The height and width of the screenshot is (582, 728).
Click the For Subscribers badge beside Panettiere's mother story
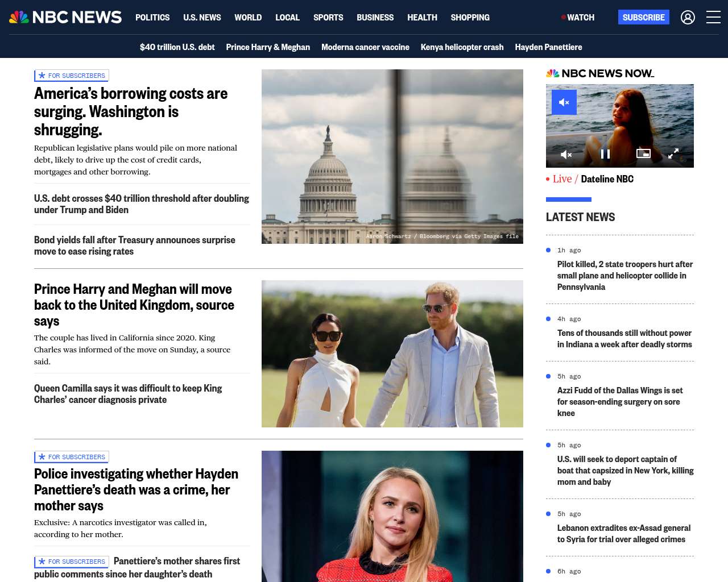tap(72, 562)
